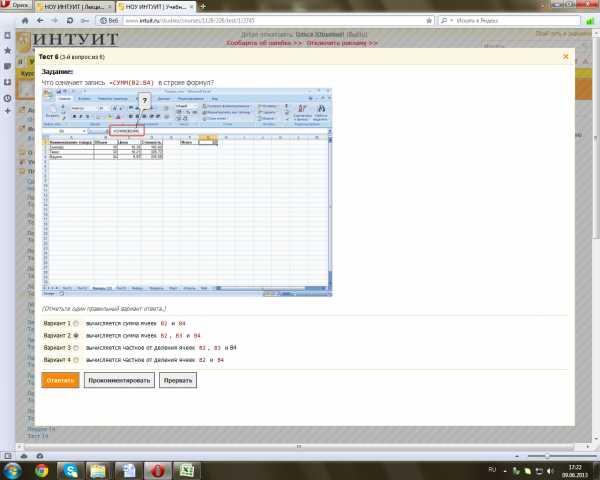The image size is (600, 480).
Task: Click the key wand icon in toolbar
Action: click(85, 21)
